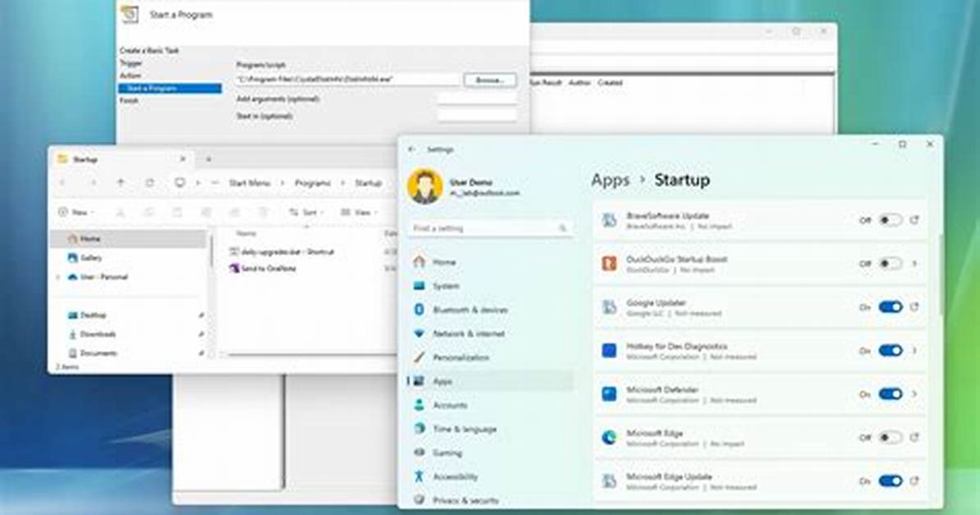
Task: Toggle Hotkey for Dev Diagnostics switch
Action: (890, 350)
